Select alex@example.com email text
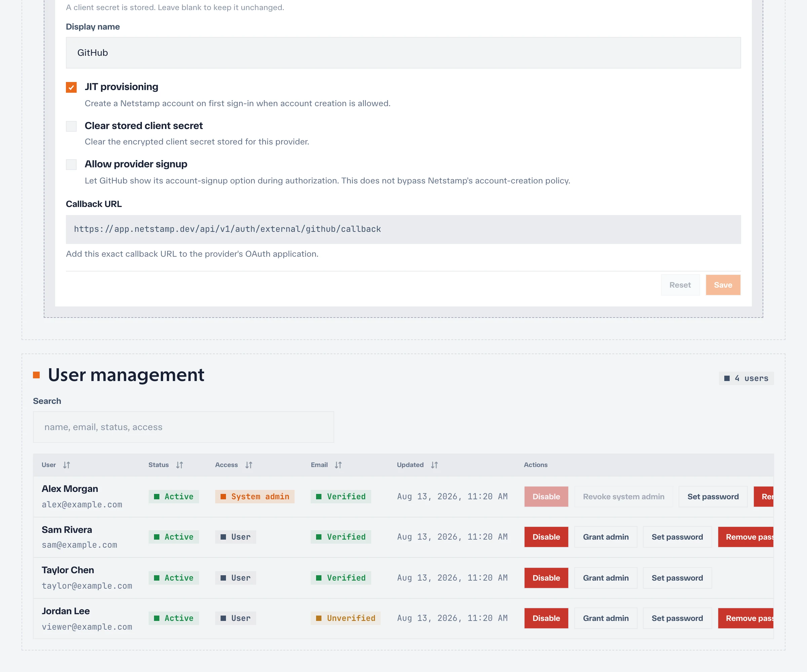 click(82, 505)
